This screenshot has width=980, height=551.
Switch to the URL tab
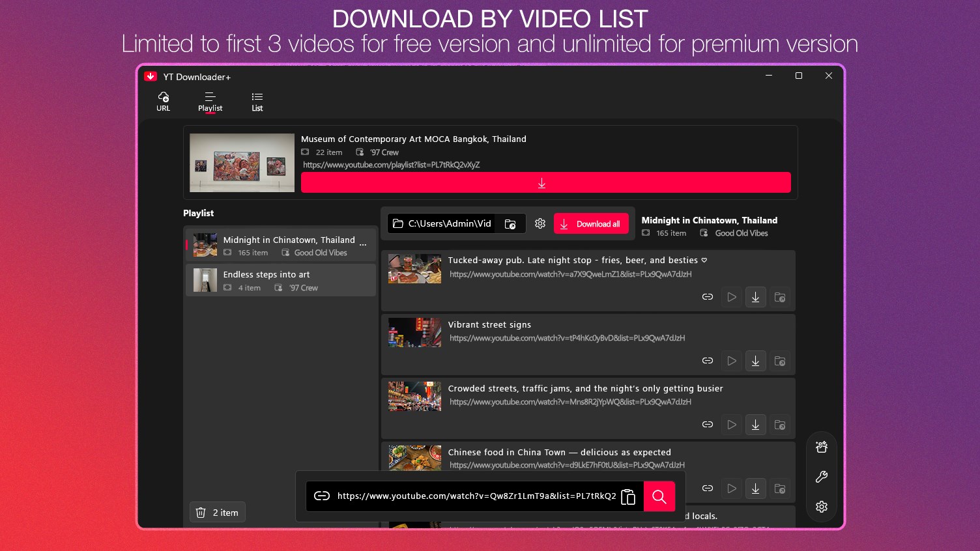[163, 102]
